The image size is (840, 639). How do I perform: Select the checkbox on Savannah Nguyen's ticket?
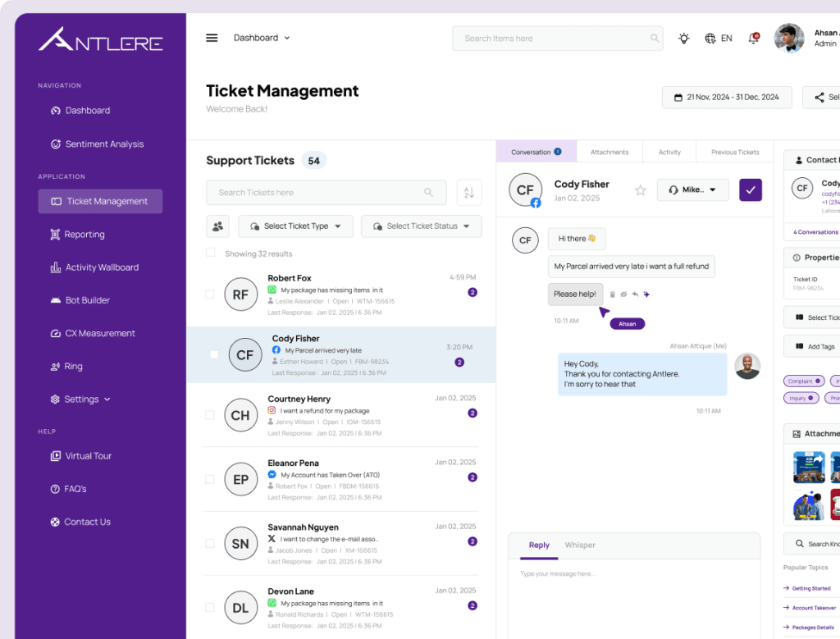pos(209,543)
